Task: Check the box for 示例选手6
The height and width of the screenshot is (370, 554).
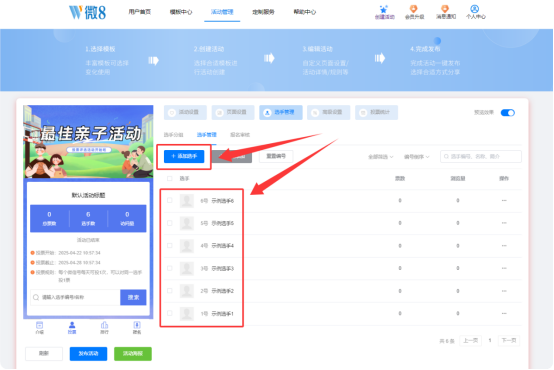Action: click(170, 200)
